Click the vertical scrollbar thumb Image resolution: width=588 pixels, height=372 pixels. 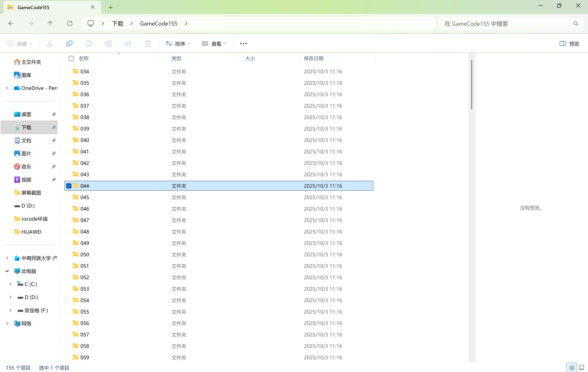point(471,84)
